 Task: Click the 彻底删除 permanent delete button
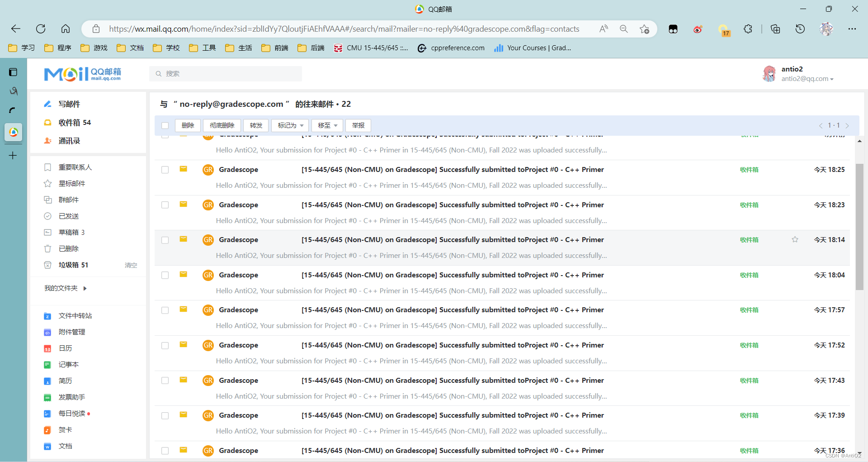pyautogui.click(x=222, y=125)
